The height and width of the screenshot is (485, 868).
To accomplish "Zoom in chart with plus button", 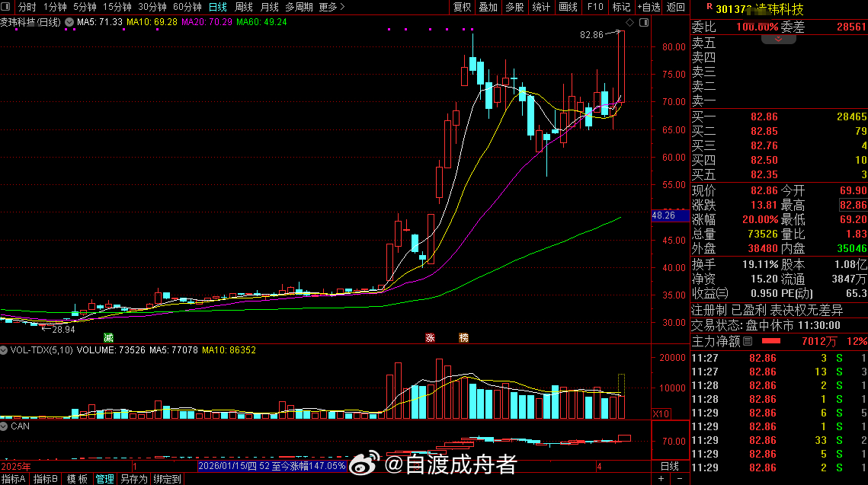I will click(661, 479).
